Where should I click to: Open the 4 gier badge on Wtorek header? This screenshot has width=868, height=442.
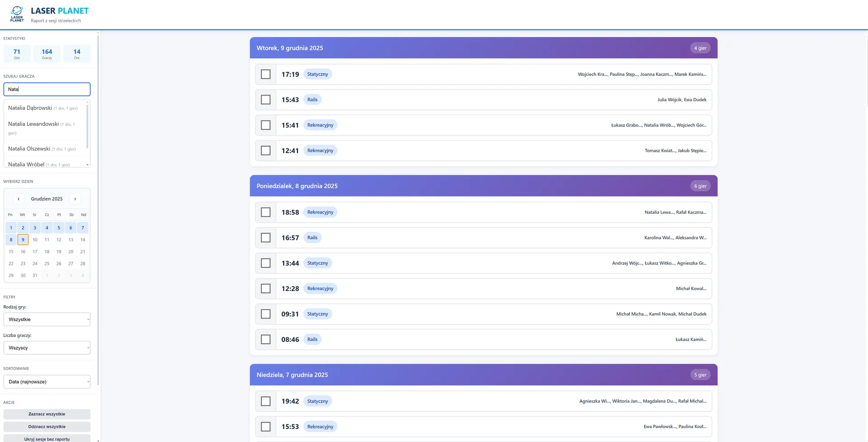700,48
